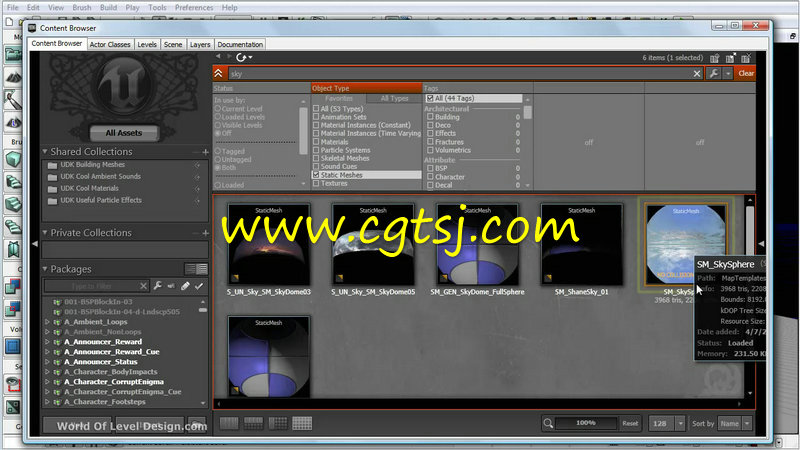Check the Materials object type checkbox

pyautogui.click(x=316, y=142)
